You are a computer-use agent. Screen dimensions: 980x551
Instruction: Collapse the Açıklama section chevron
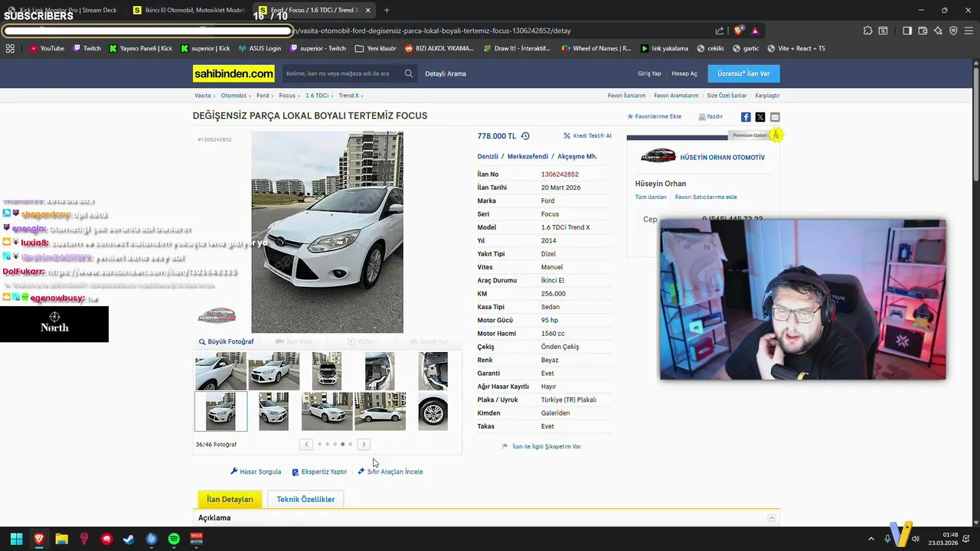click(771, 518)
